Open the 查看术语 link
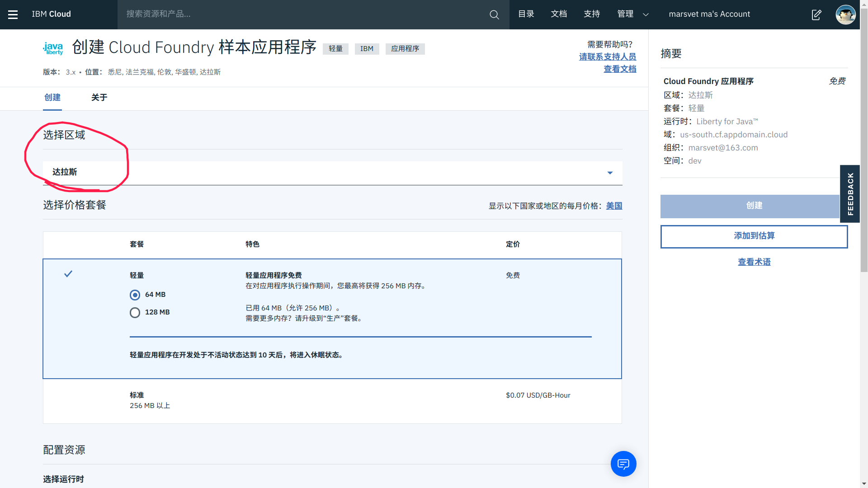This screenshot has height=488, width=868. click(754, 262)
